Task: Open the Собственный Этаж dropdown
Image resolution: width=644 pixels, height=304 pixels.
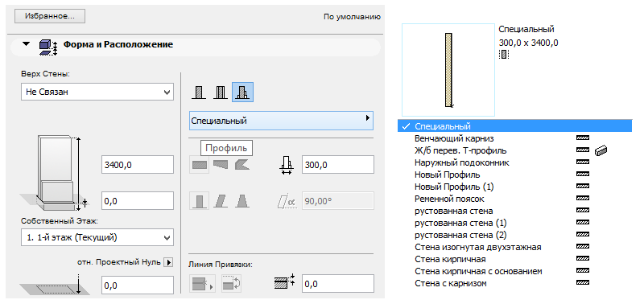Action: 97,237
